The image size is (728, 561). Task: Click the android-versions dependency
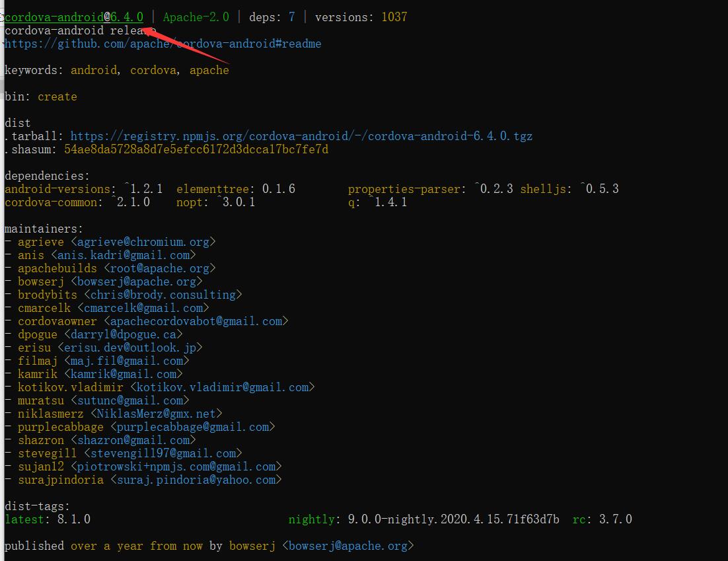tap(84, 189)
